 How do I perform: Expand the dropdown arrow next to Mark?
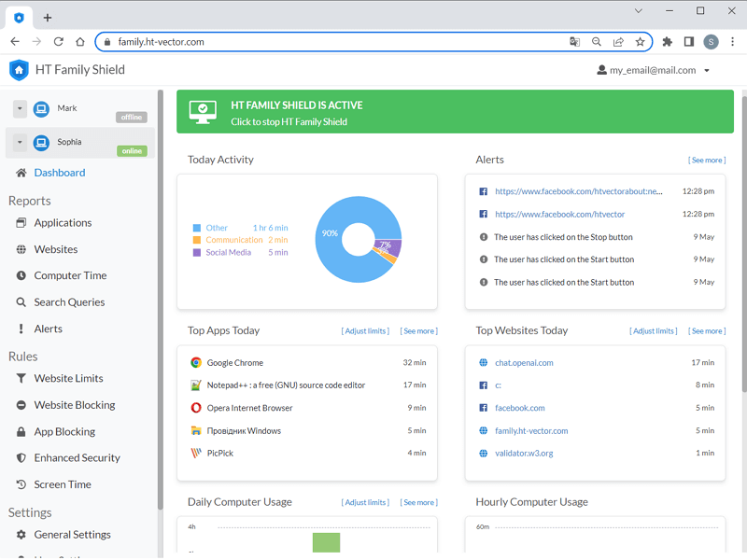tap(20, 109)
